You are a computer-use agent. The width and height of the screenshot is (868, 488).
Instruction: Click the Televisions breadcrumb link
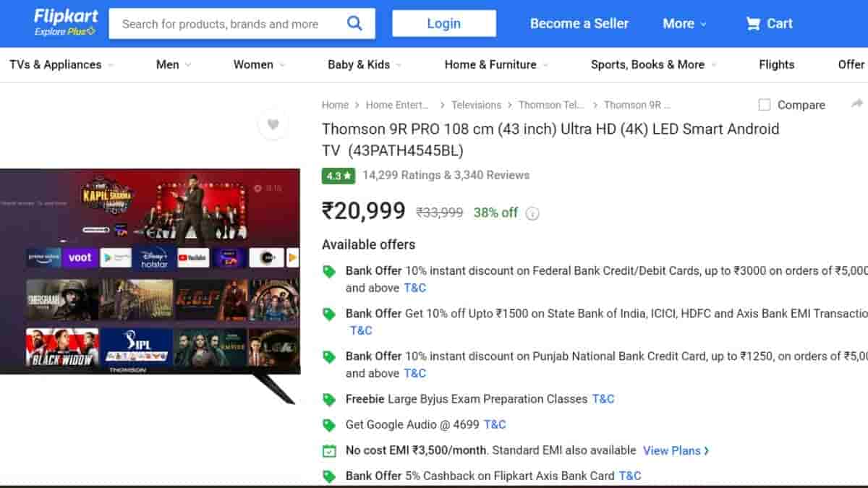point(476,105)
